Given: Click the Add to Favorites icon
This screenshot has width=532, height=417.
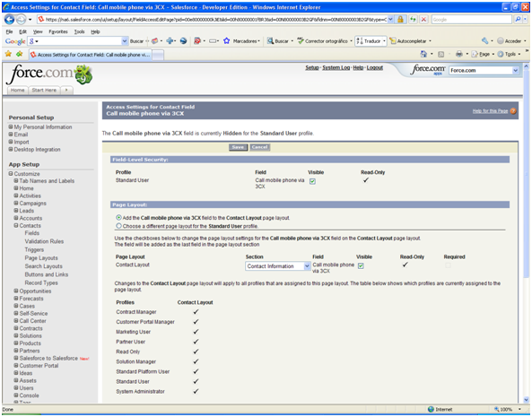Looking at the screenshot, I should [20, 54].
